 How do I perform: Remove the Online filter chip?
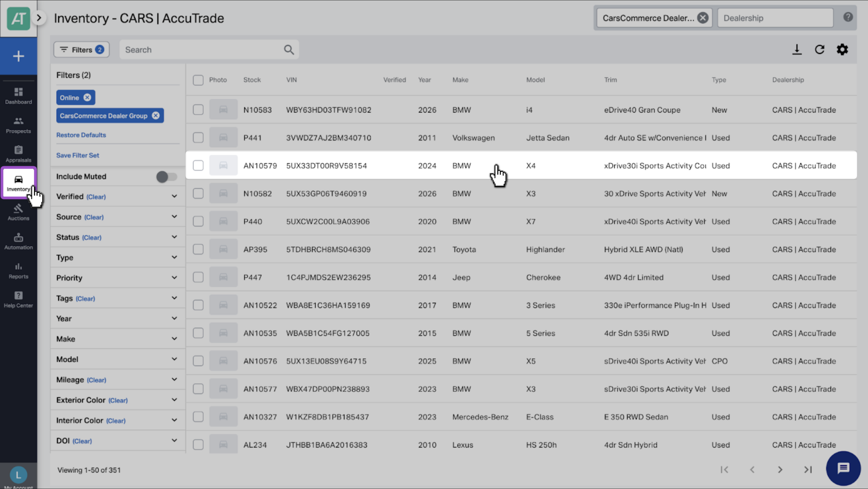pyautogui.click(x=87, y=98)
